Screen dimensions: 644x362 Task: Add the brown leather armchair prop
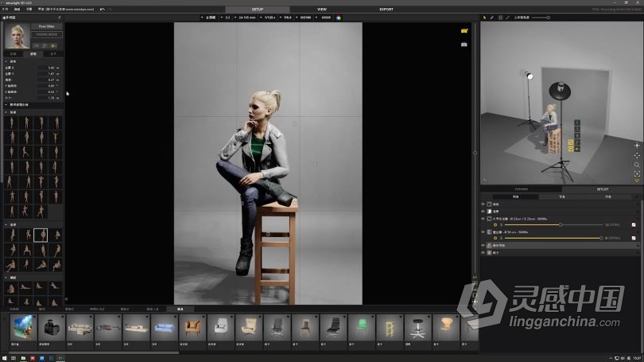(x=192, y=328)
